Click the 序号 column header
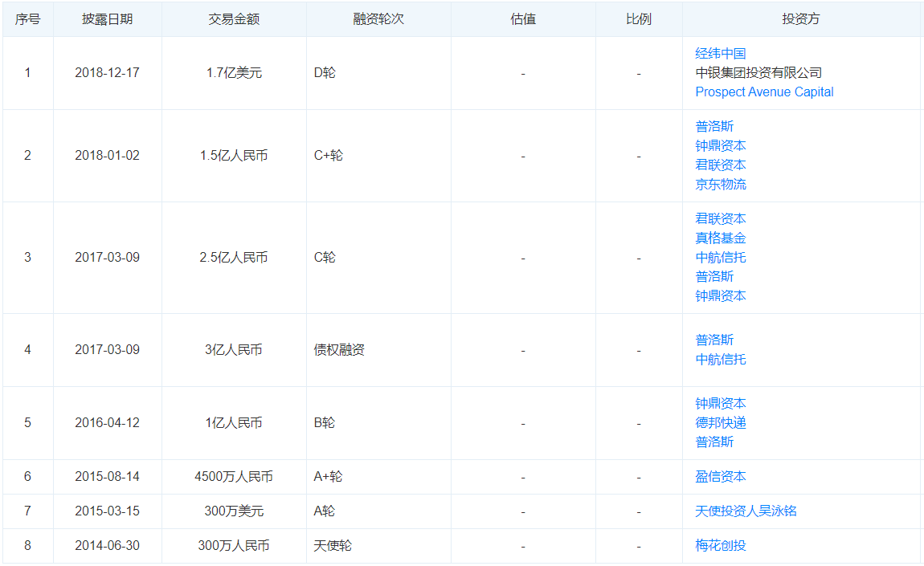The image size is (924, 566). [27, 19]
